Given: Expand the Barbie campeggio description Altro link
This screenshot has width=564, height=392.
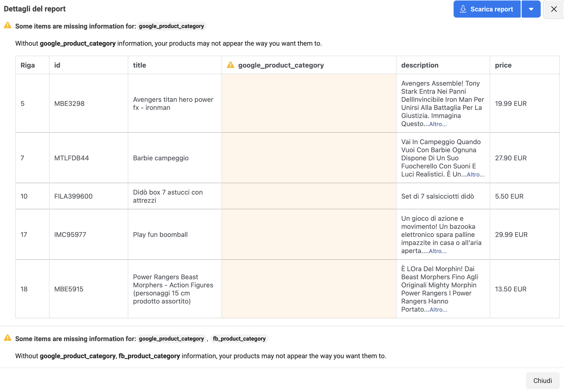Looking at the screenshot, I should point(475,175).
